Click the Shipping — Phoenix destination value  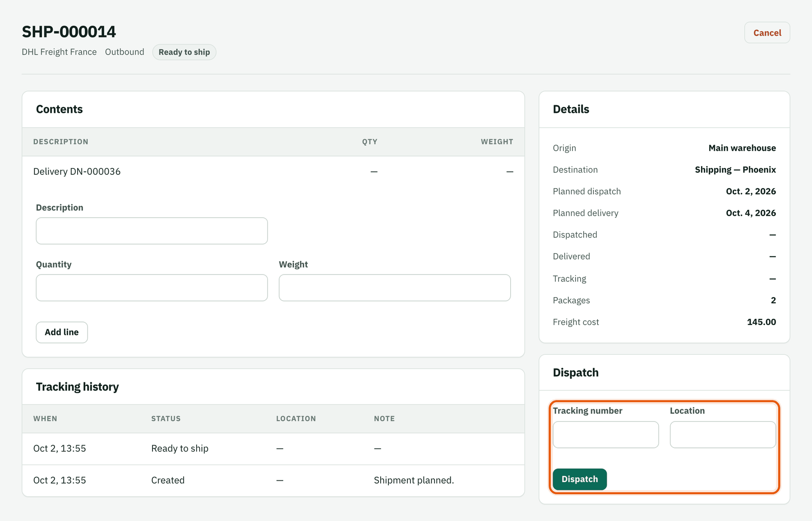point(735,170)
